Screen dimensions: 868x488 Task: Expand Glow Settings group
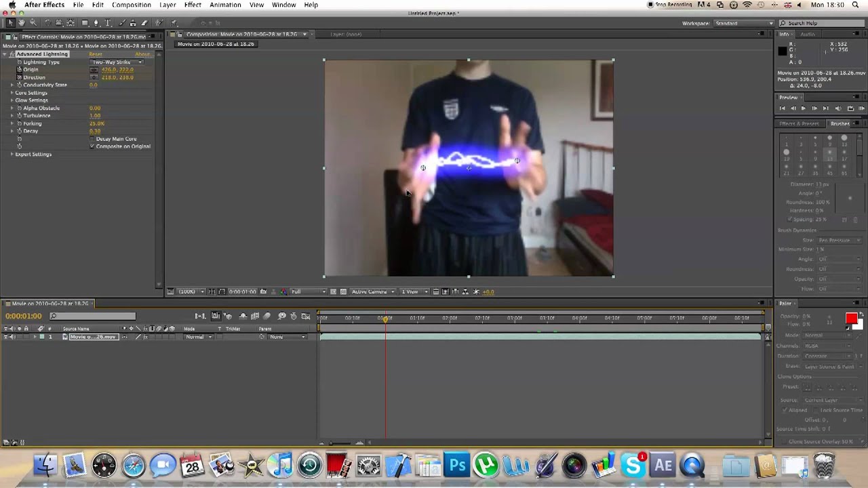coord(12,100)
